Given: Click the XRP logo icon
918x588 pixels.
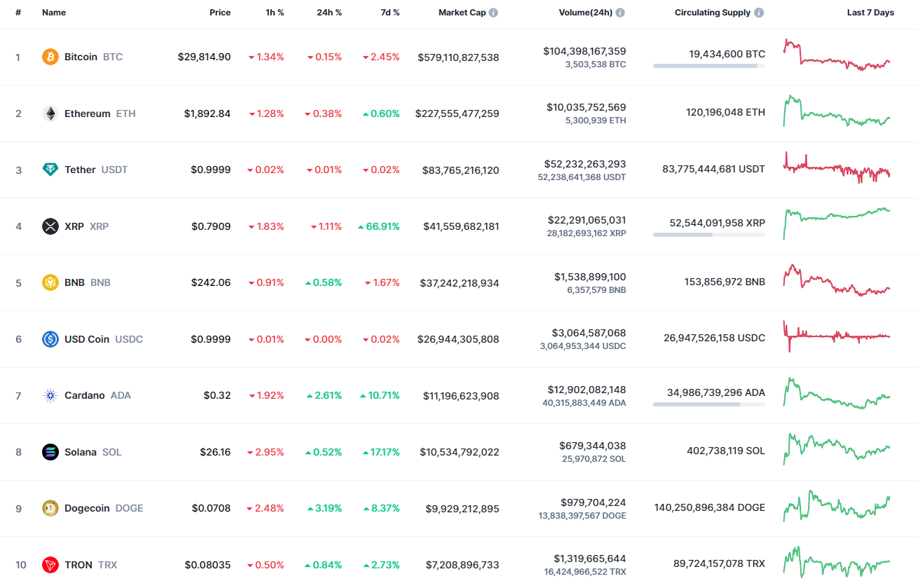Looking at the screenshot, I should point(50,226).
